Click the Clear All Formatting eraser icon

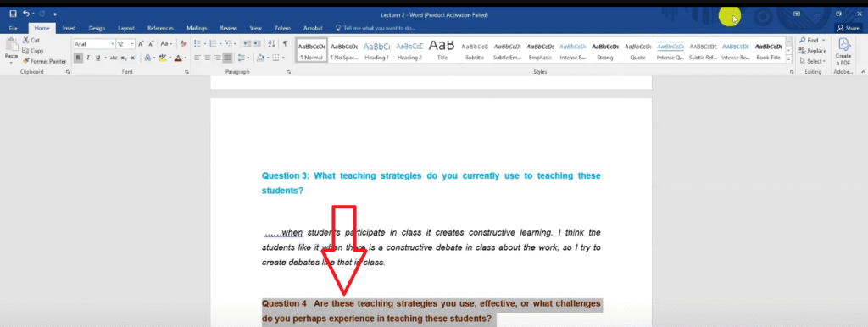tap(184, 44)
